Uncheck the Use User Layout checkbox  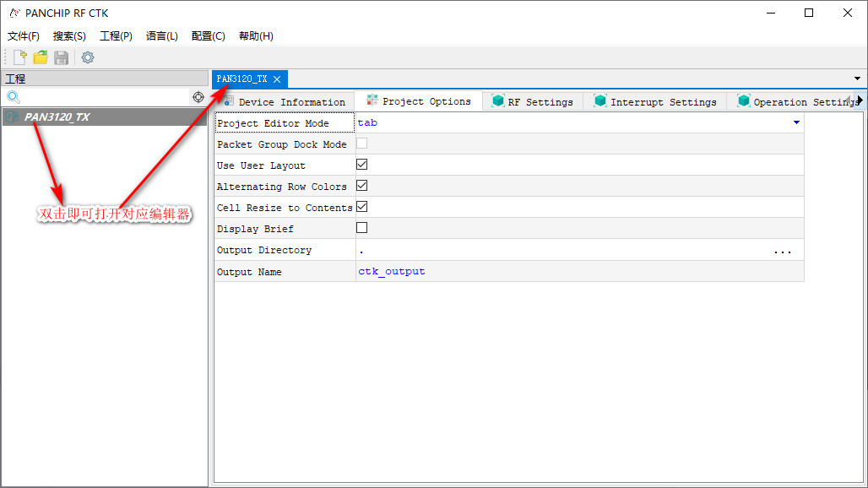pos(362,165)
